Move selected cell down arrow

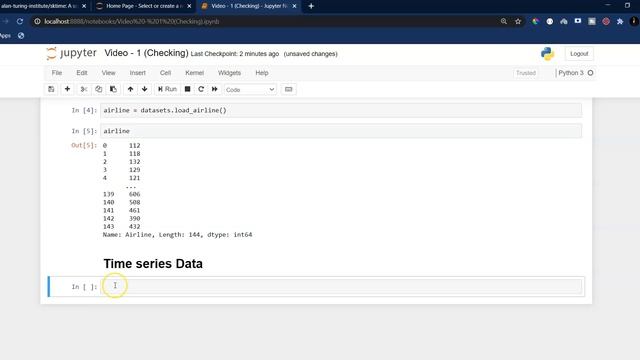[144, 89]
